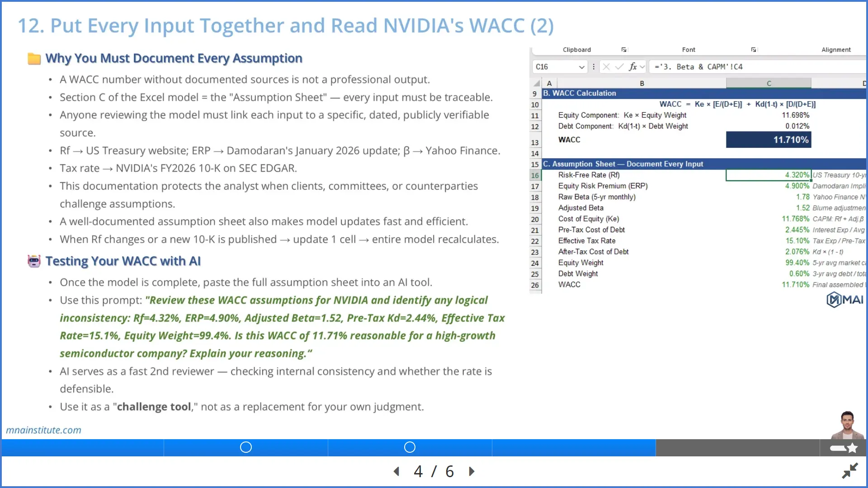Click the Alignment ribbon group label
Image resolution: width=868 pixels, height=488 pixels.
[836, 50]
